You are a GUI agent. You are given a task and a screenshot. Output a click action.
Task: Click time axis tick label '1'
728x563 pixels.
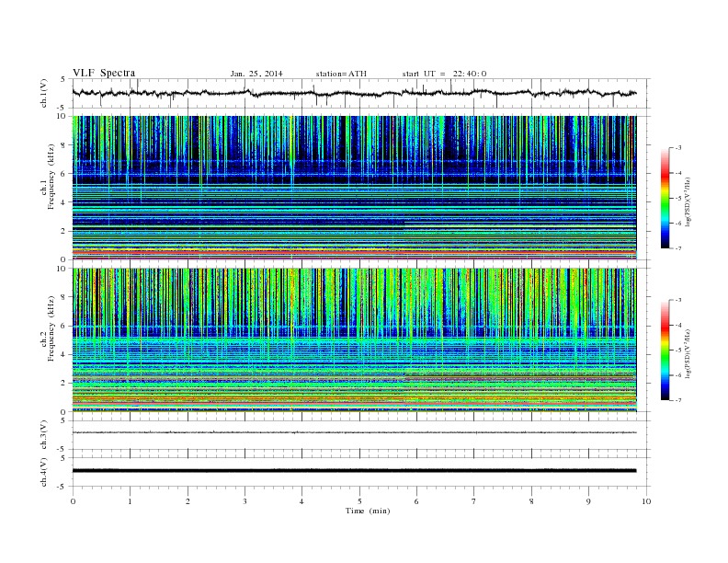pyautogui.click(x=130, y=501)
